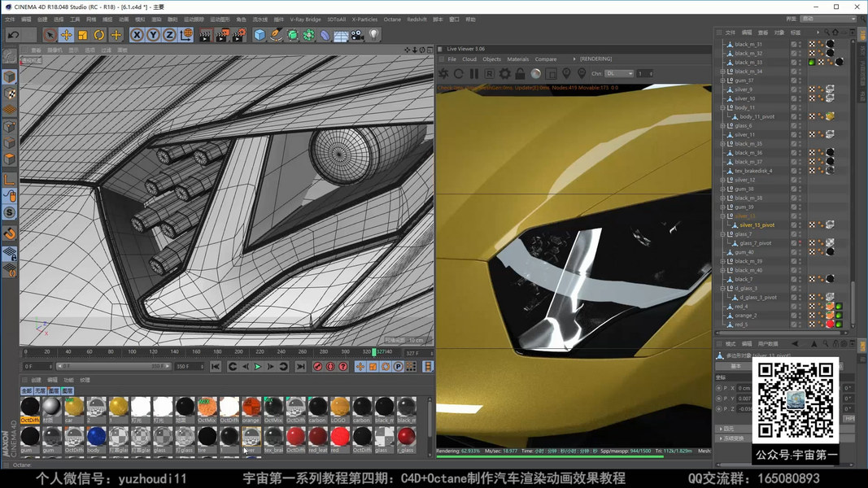Select the Rotate tool

[x=99, y=35]
